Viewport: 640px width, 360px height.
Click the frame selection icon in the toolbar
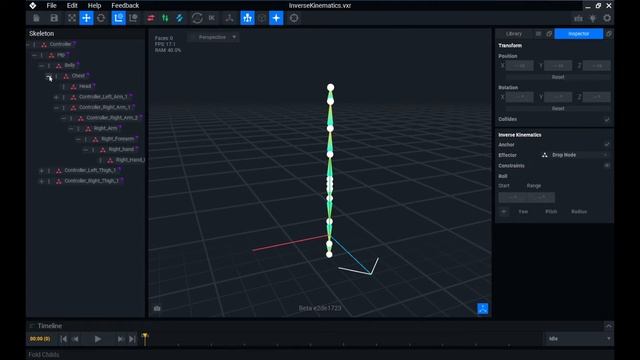point(72,18)
